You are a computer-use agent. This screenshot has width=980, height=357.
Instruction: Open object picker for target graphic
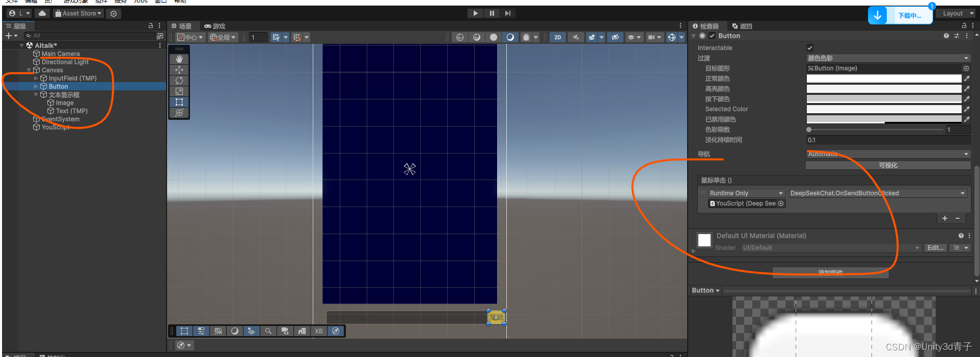click(966, 68)
